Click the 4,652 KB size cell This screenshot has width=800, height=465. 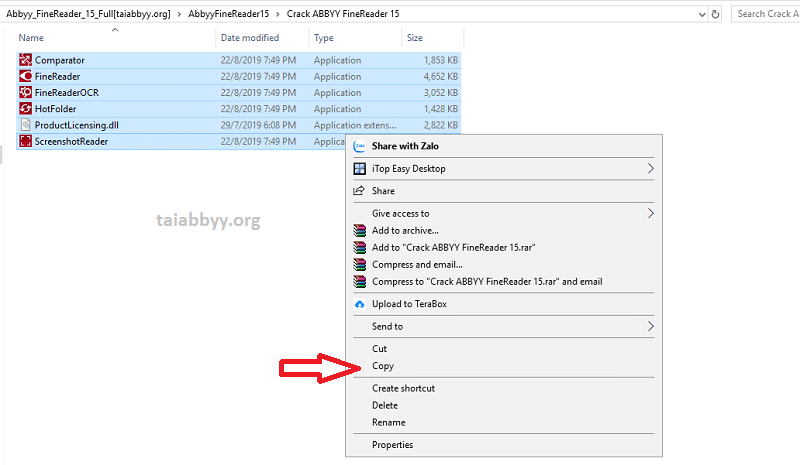pyautogui.click(x=441, y=77)
